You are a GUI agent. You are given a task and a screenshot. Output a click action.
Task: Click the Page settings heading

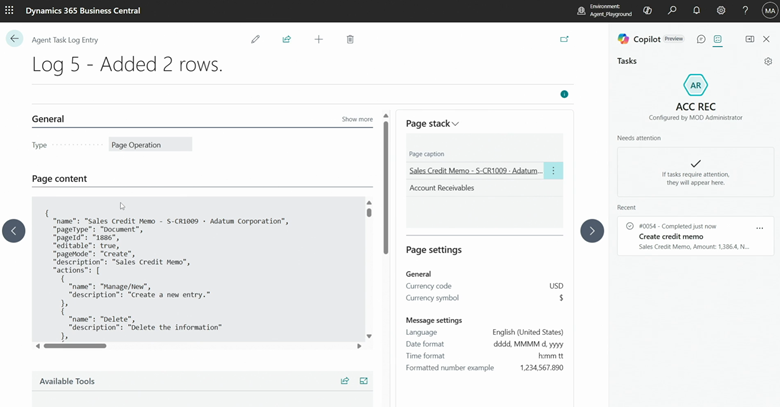tap(434, 250)
